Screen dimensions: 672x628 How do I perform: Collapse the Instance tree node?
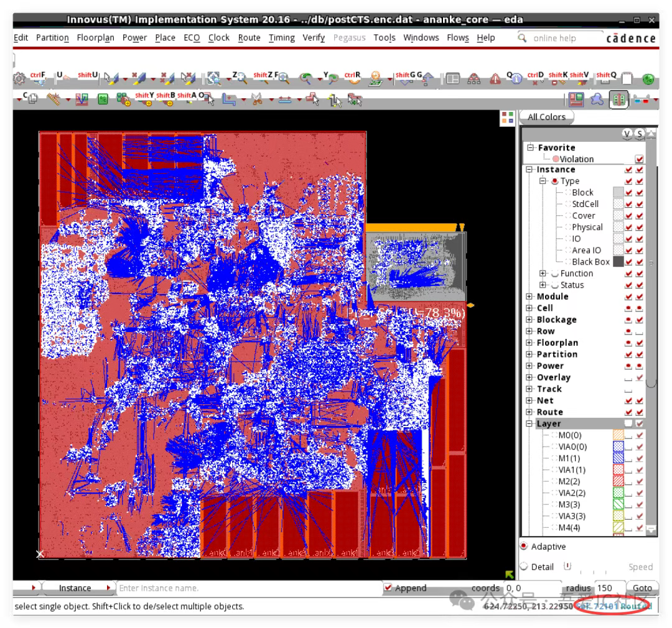click(x=530, y=169)
